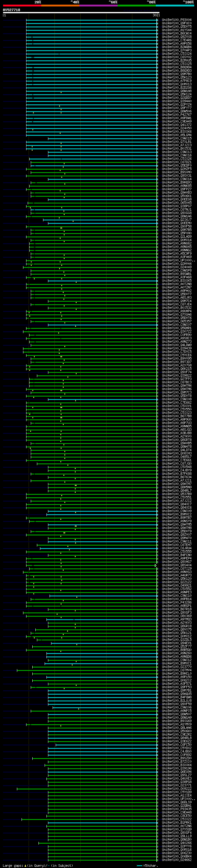The image size is (197, 868).
Task: Select the UniRef100_Q2LAD9 label
Action: [176, 236]
